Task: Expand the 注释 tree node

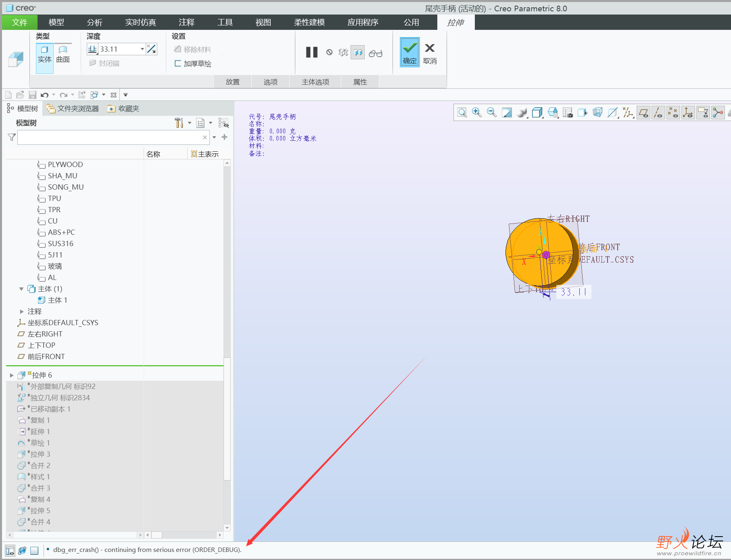Action: [21, 311]
